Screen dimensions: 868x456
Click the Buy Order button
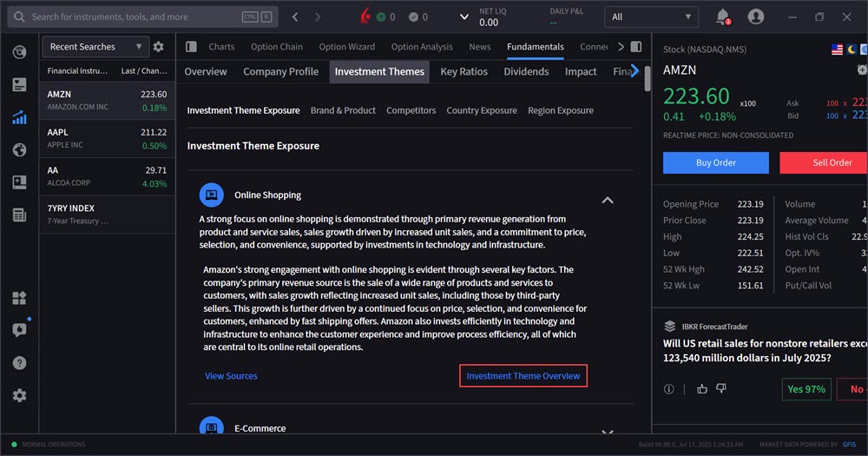click(x=715, y=162)
